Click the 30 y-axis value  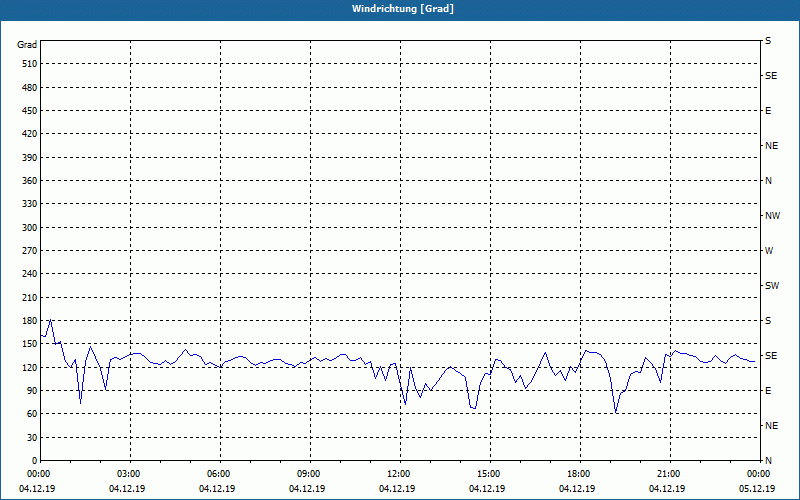(32, 438)
